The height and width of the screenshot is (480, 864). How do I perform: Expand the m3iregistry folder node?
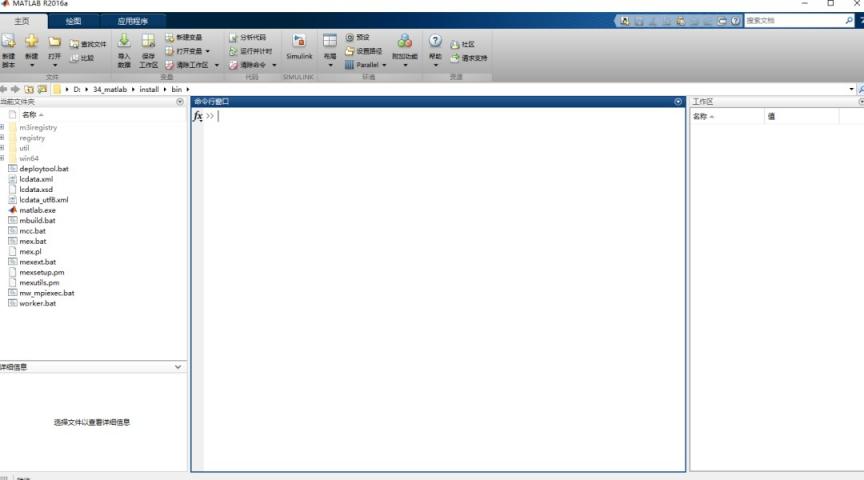pos(2,127)
